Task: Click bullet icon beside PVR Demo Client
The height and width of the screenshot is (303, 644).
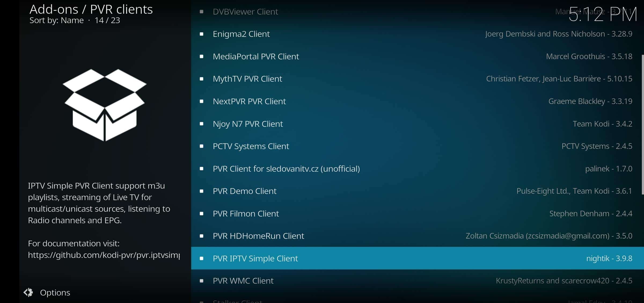Action: (x=202, y=191)
